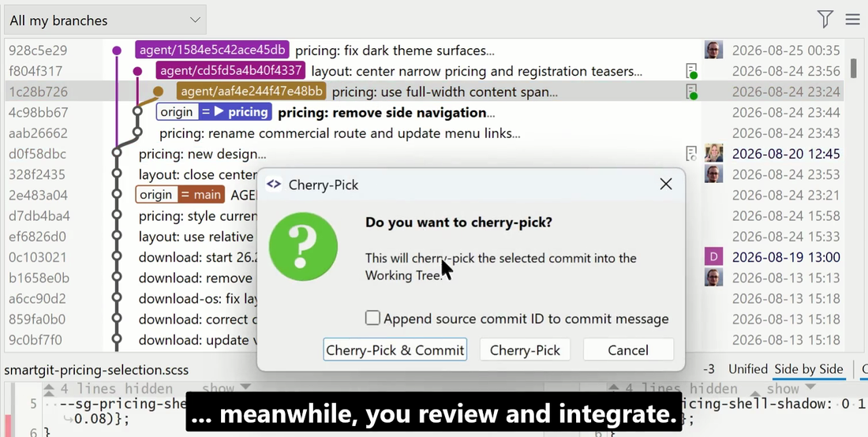Expand hidden lines in left diff pane
This screenshot has width=868, height=437.
point(226,389)
